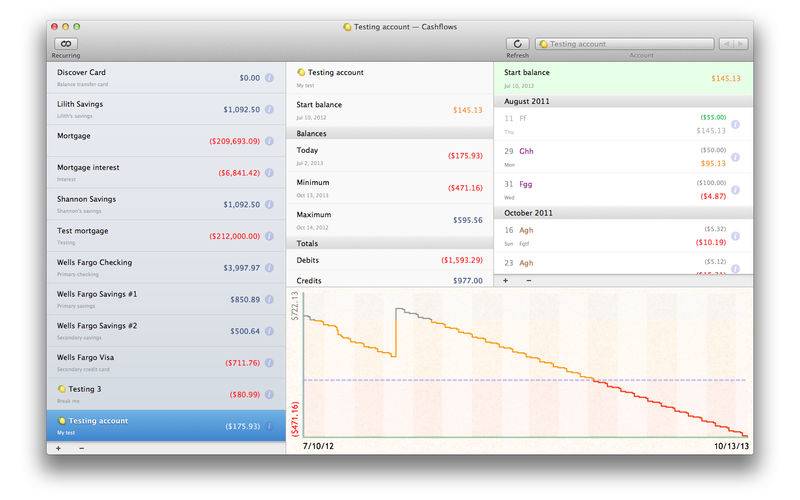Select Wells Fargo Savings #1 account
This screenshot has width=800, height=500.
tap(166, 299)
